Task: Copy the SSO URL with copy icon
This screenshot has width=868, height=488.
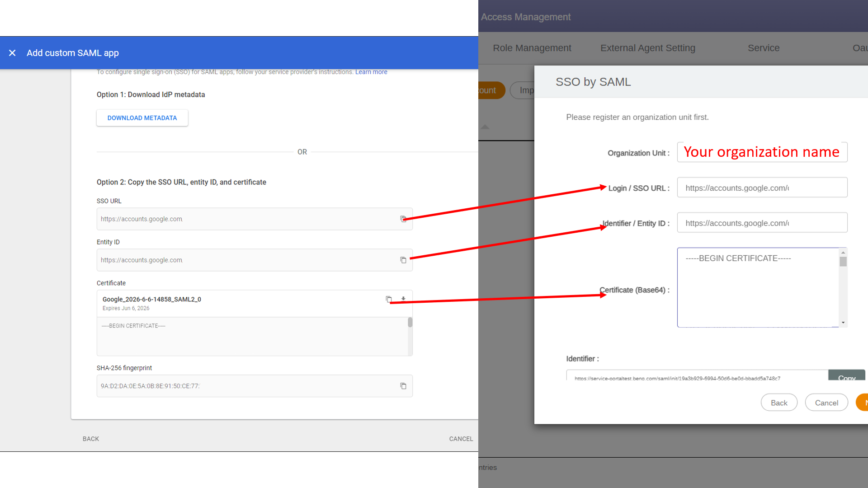Action: click(403, 219)
